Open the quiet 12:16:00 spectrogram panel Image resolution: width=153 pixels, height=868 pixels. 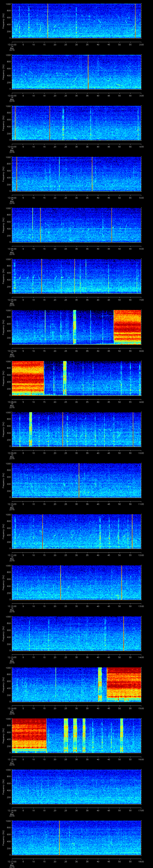76,787
